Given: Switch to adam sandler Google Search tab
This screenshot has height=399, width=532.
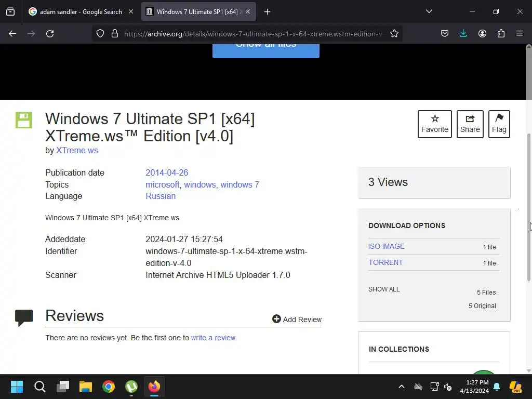Looking at the screenshot, I should pos(81,11).
